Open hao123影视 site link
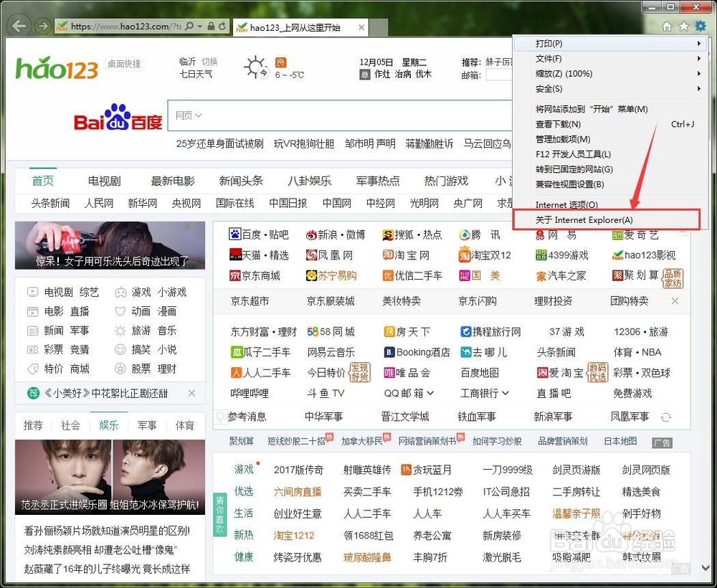The height and width of the screenshot is (588, 717). pos(644,255)
